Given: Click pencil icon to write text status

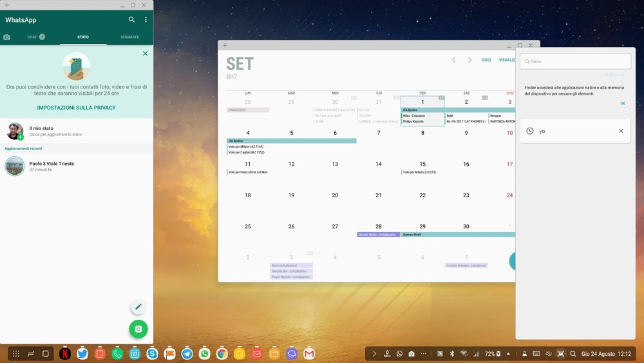Looking at the screenshot, I should 138,307.
